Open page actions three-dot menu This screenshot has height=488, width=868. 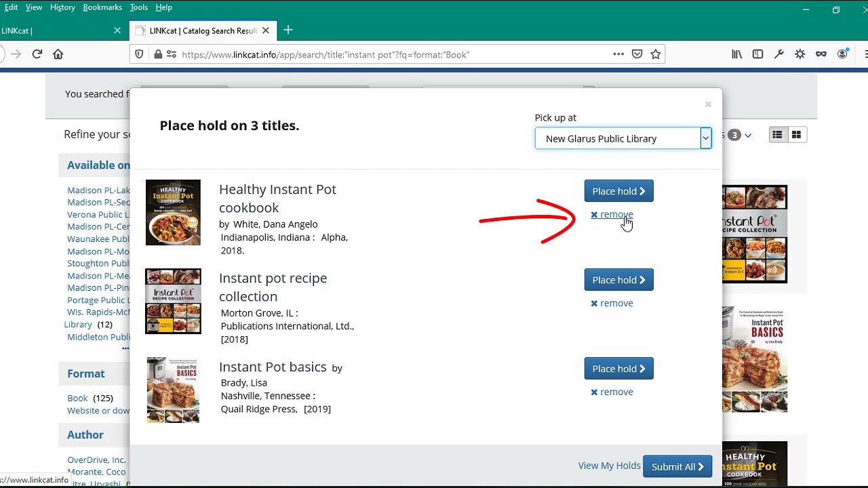click(x=618, y=54)
